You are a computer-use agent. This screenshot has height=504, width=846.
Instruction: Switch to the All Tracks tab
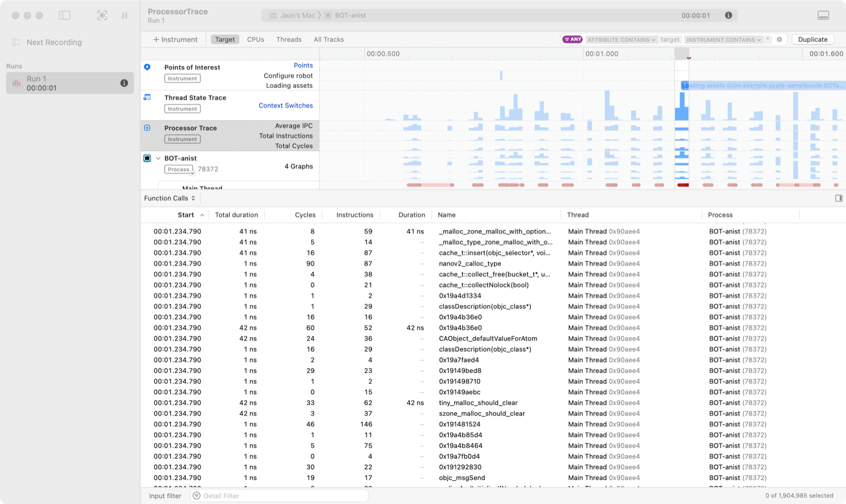[329, 40]
